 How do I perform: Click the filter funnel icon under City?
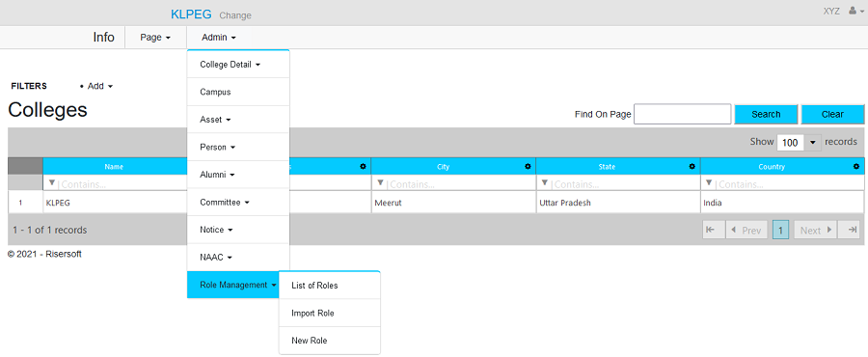[x=381, y=182]
